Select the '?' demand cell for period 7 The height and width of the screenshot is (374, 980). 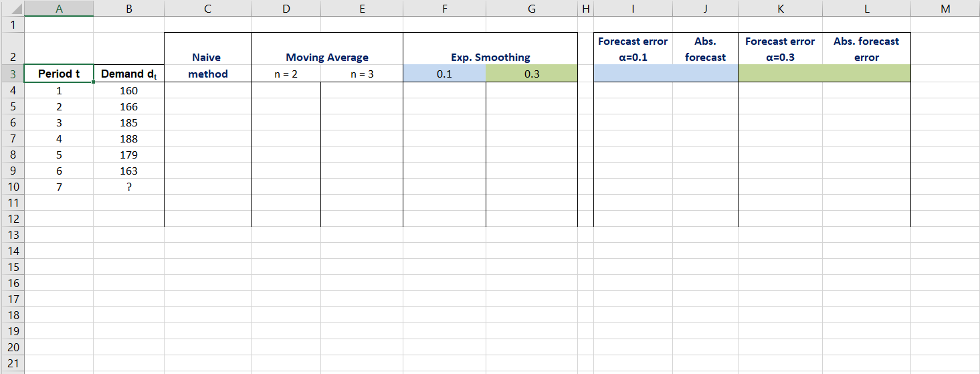(129, 187)
